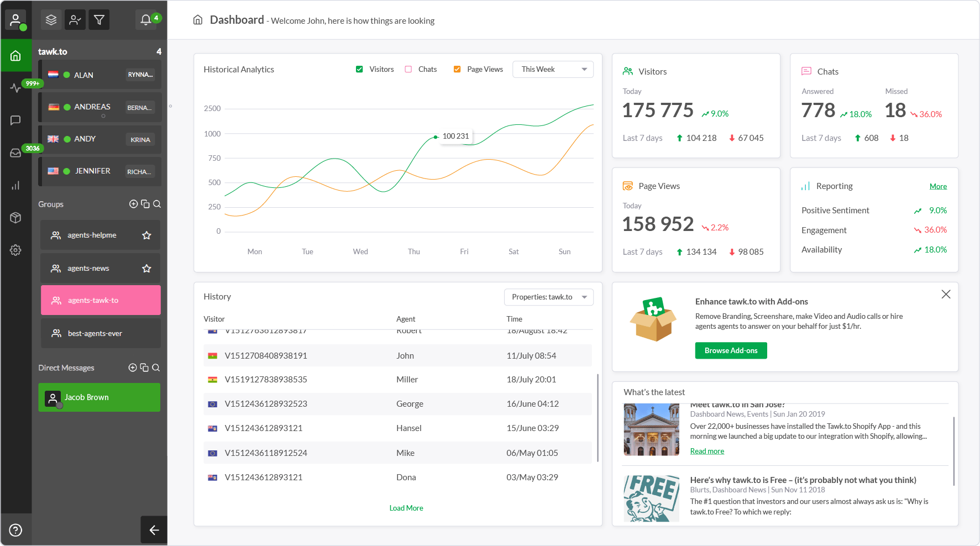Open Jacob Brown direct message
Image resolution: width=980 pixels, height=546 pixels.
click(x=99, y=397)
